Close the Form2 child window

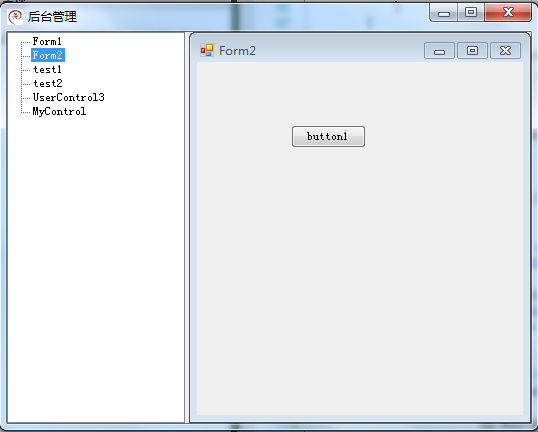[505, 51]
